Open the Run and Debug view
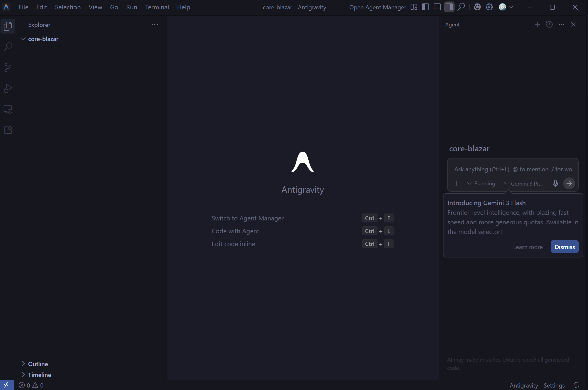The width and height of the screenshot is (588, 390). (8, 88)
